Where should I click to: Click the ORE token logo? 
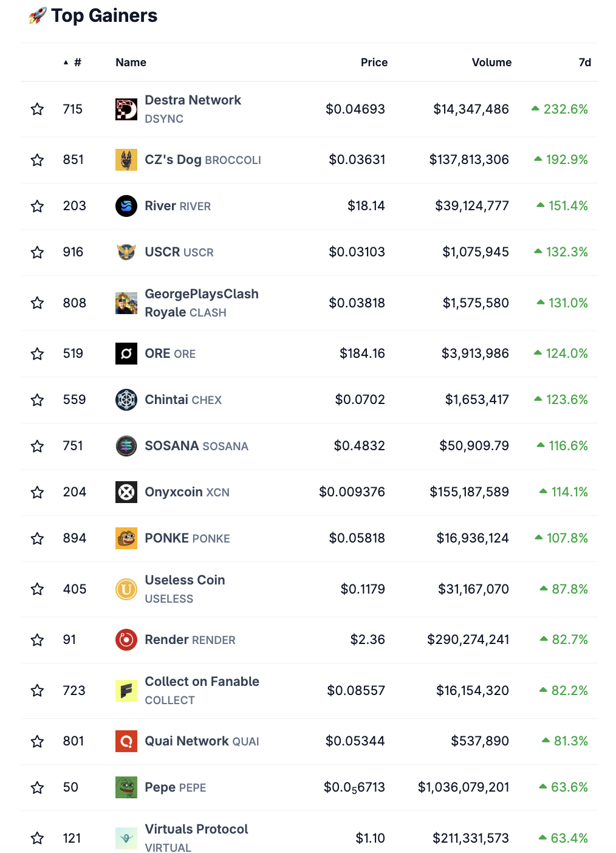126,353
